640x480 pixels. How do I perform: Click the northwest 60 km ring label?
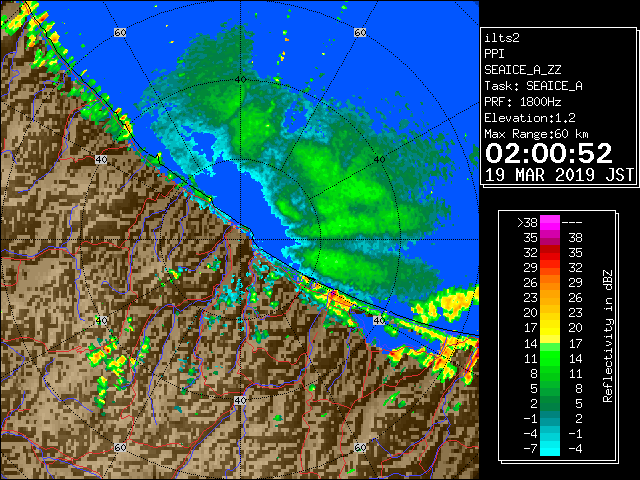(120, 32)
